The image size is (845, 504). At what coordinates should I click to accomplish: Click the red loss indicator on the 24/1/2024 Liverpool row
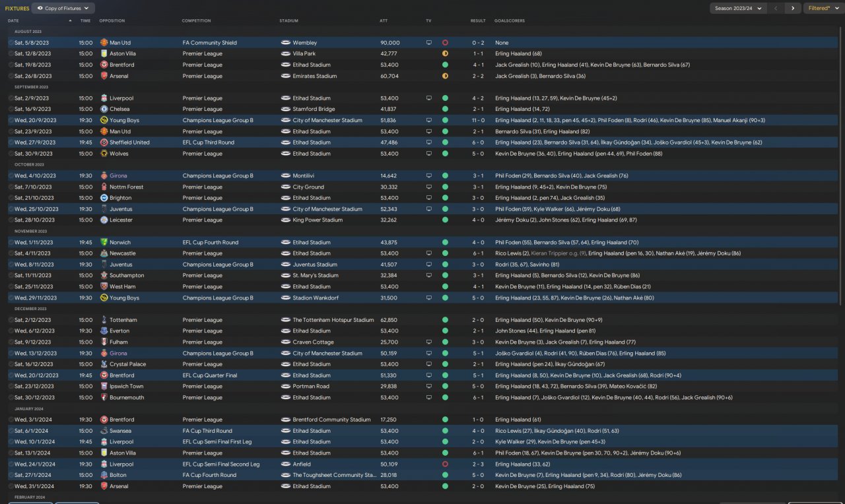pyautogui.click(x=445, y=464)
